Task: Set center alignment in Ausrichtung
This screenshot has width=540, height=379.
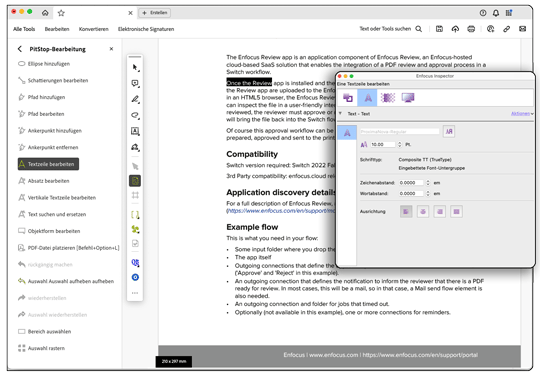Action: click(x=423, y=211)
